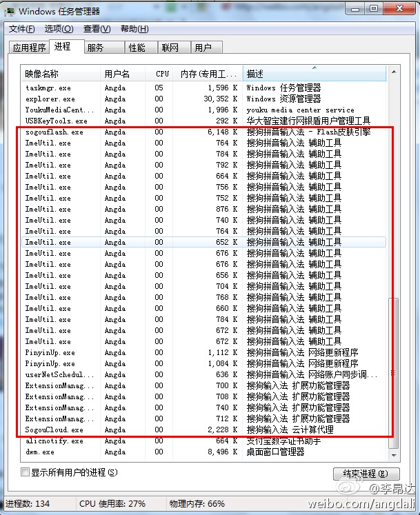This screenshot has width=420, height=515.
Task: Sort by 描述 column header
Action: [314, 74]
